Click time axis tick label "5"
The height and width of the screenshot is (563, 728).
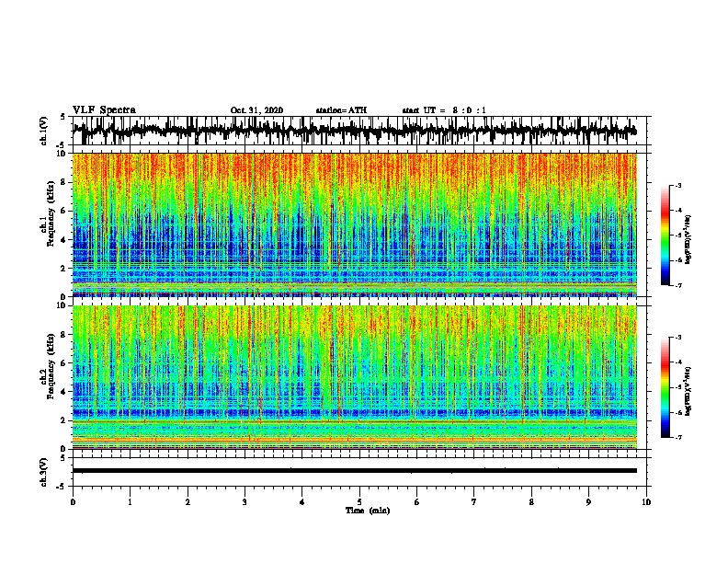(x=359, y=502)
